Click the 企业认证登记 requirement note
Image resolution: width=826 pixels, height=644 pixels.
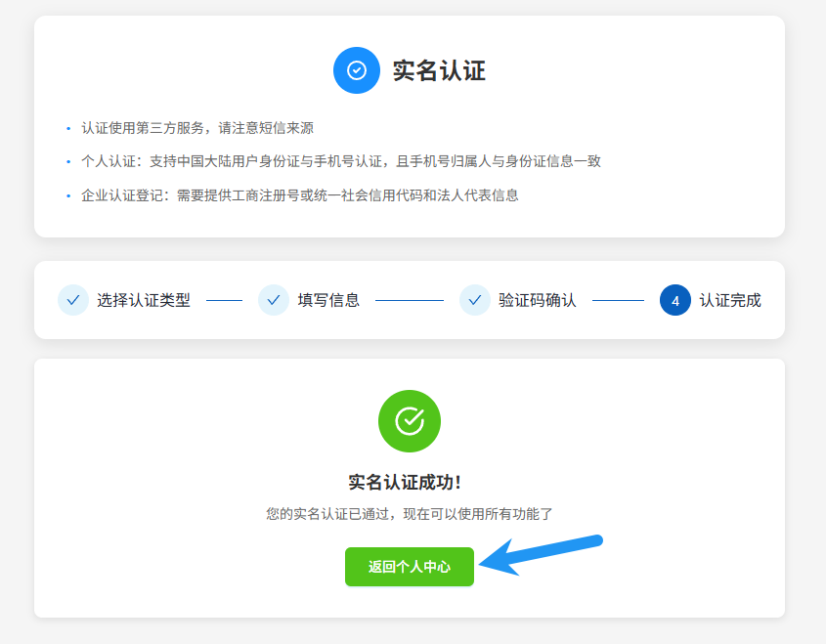(299, 195)
